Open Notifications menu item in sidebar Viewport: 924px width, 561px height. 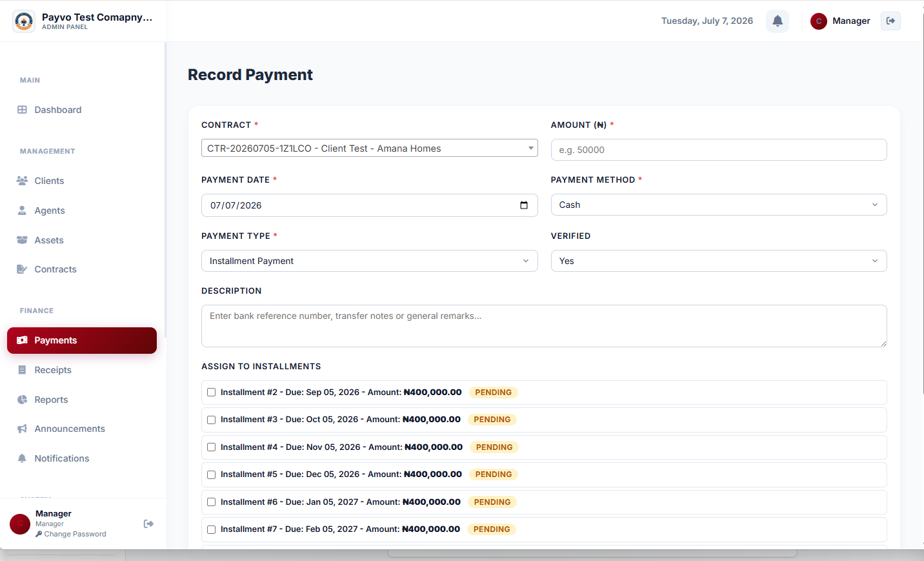(x=82, y=458)
